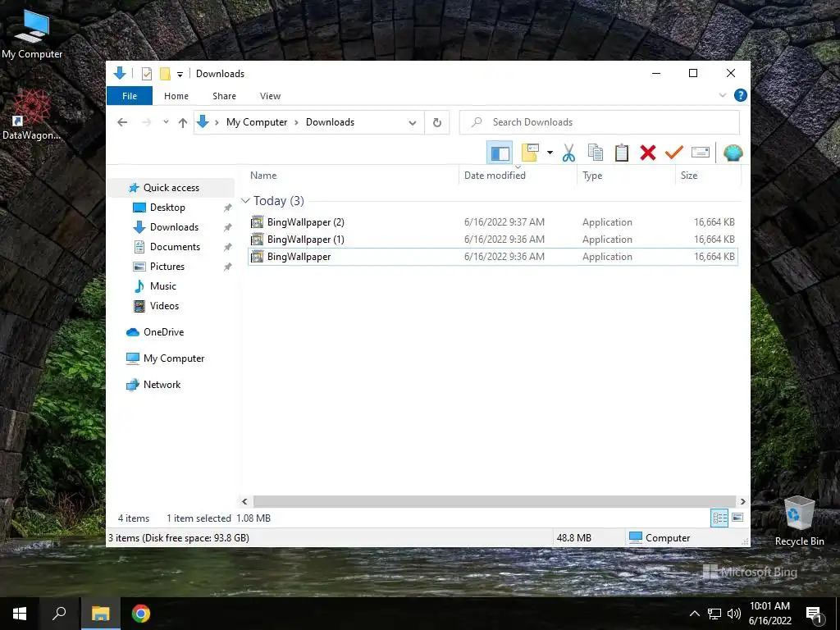Image resolution: width=840 pixels, height=630 pixels.
Task: Open Videos in navigation pane
Action: [164, 306]
